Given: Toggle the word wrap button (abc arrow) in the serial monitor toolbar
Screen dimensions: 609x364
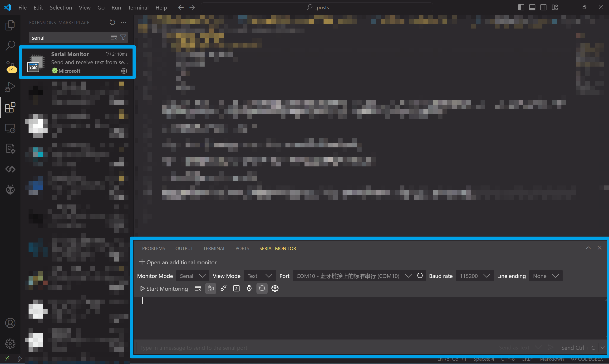Looking at the screenshot, I should (211, 288).
